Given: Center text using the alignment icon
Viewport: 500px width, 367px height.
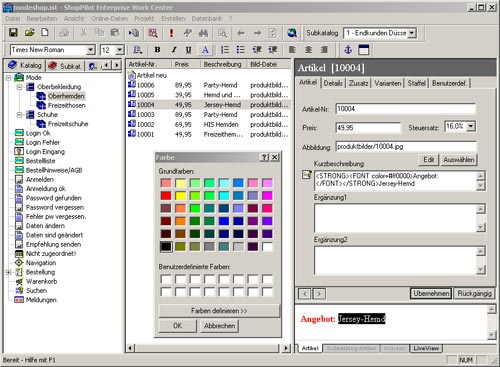Looking at the screenshot, I should (308, 50).
